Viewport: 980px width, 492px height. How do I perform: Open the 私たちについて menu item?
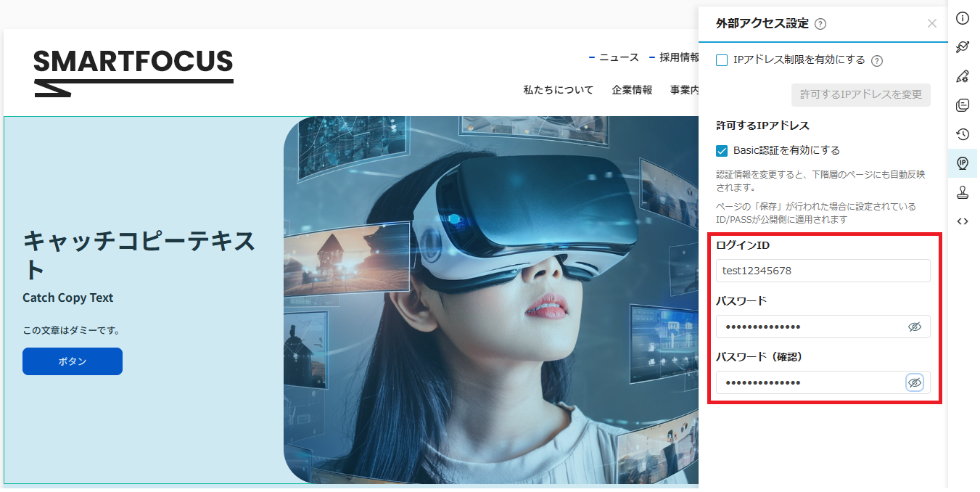[559, 90]
